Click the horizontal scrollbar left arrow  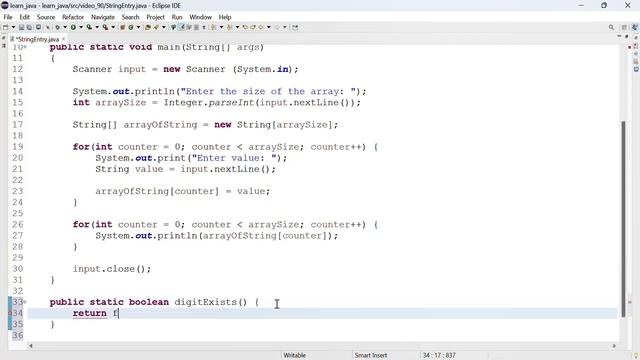tap(31, 346)
